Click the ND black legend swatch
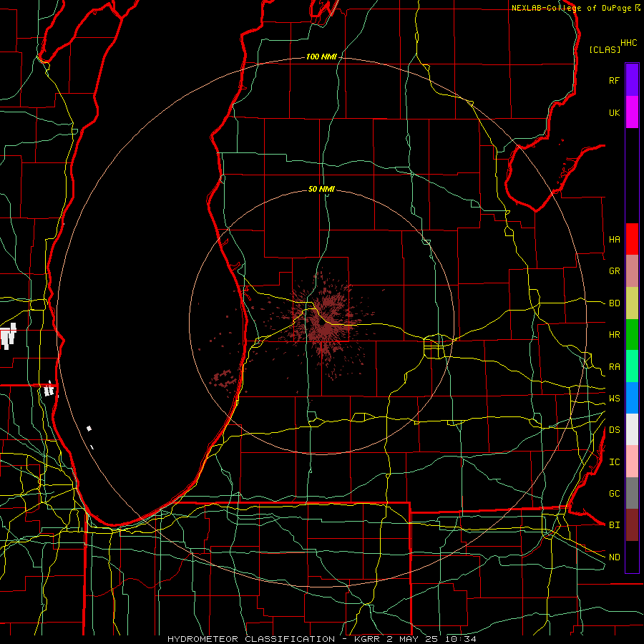Viewport: 644px width, 644px height. (632, 557)
